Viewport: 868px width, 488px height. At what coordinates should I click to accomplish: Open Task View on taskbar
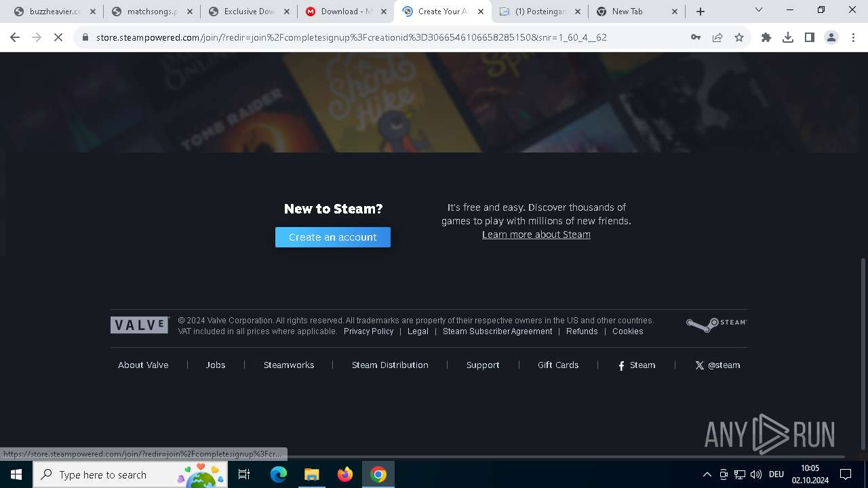pos(245,474)
